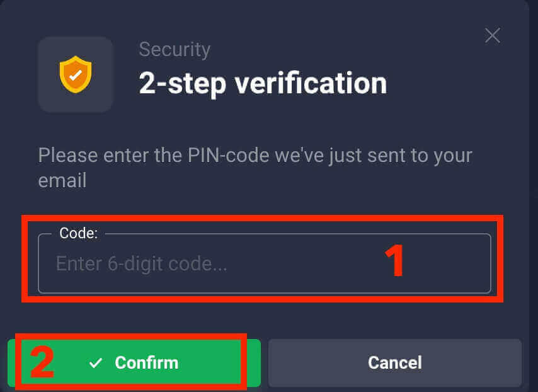Click the gray Security label
The width and height of the screenshot is (538, 392).
(x=175, y=49)
